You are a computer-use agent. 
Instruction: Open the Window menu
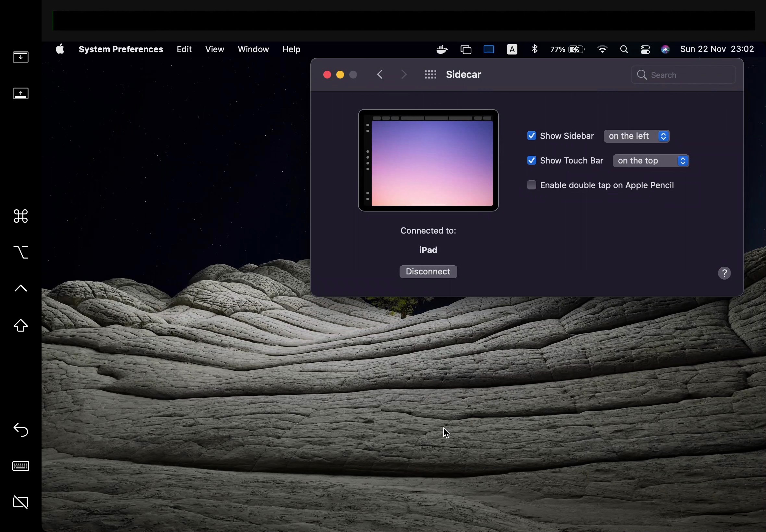click(253, 49)
